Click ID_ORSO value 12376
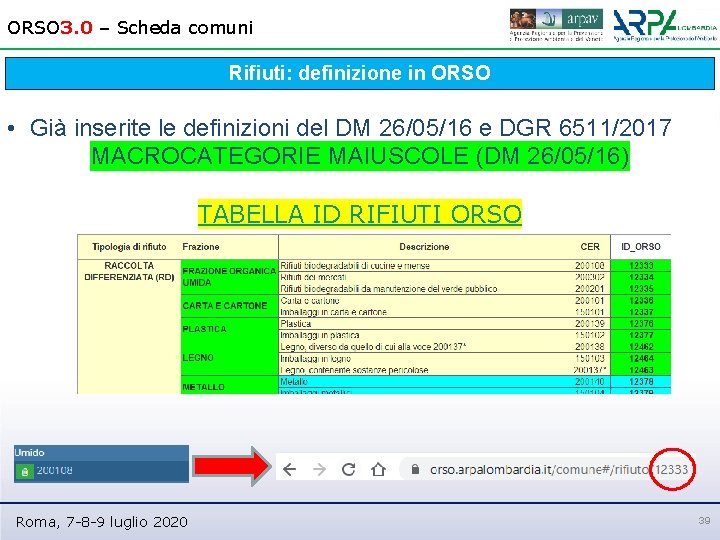Image resolution: width=720 pixels, height=540 pixels. (x=641, y=323)
